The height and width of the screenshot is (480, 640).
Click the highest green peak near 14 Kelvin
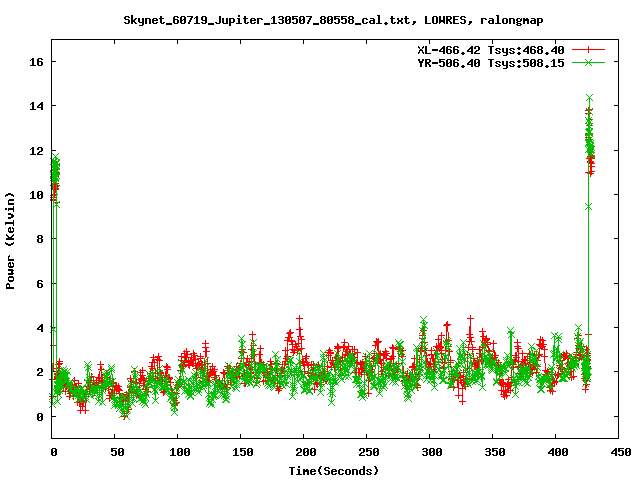[x=589, y=98]
